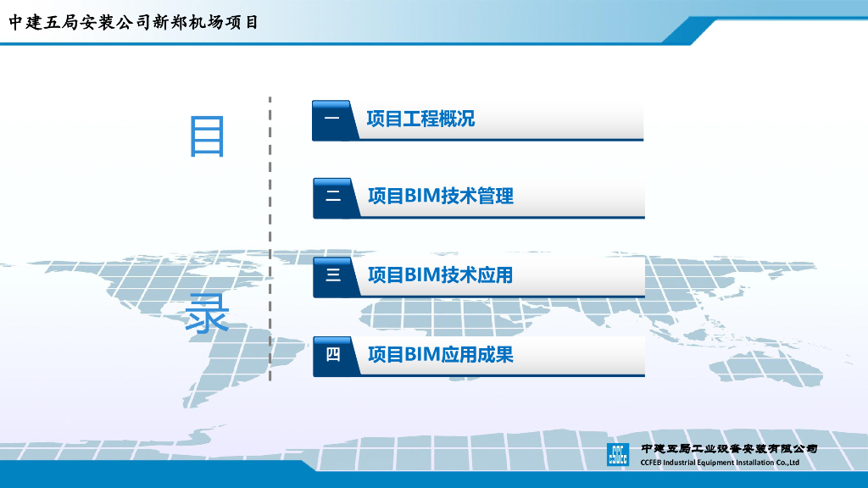Viewport: 868px width, 488px height.
Task: Click the CSCEC company logo
Action: [x=618, y=455]
